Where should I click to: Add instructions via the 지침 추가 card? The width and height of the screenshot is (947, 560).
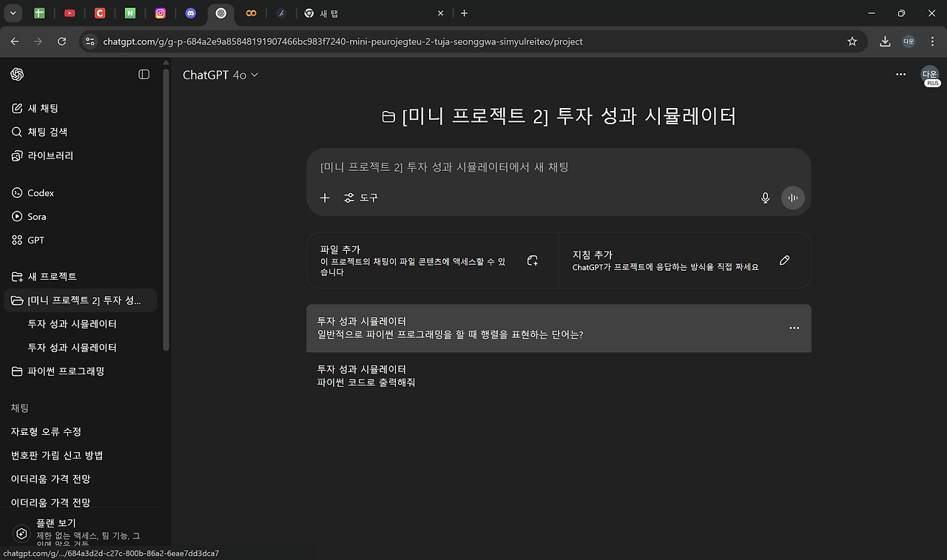(x=685, y=260)
